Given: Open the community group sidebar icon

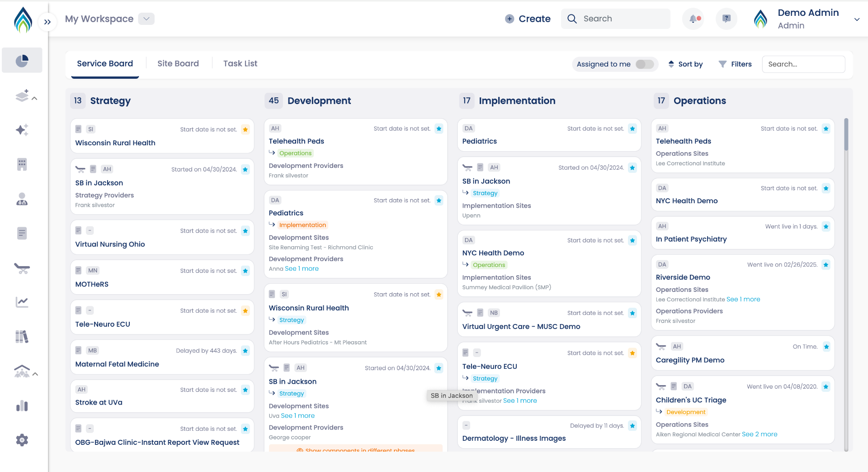Looking at the screenshot, I should coord(22,372).
